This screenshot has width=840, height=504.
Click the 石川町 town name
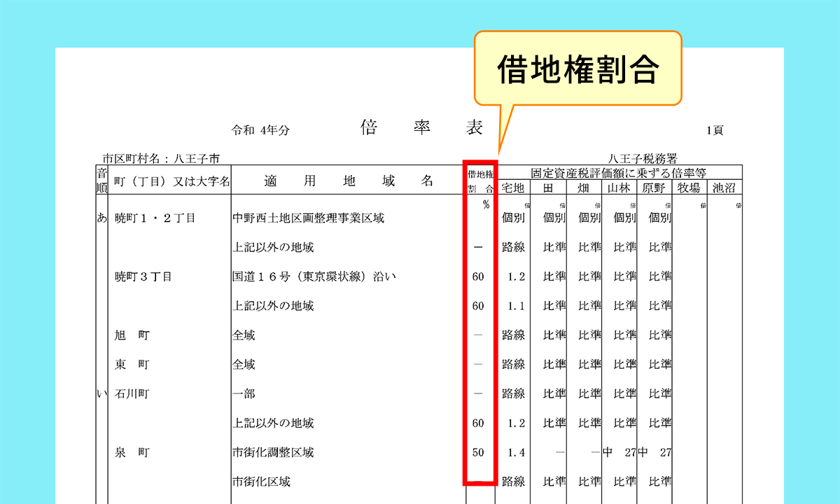(x=132, y=394)
